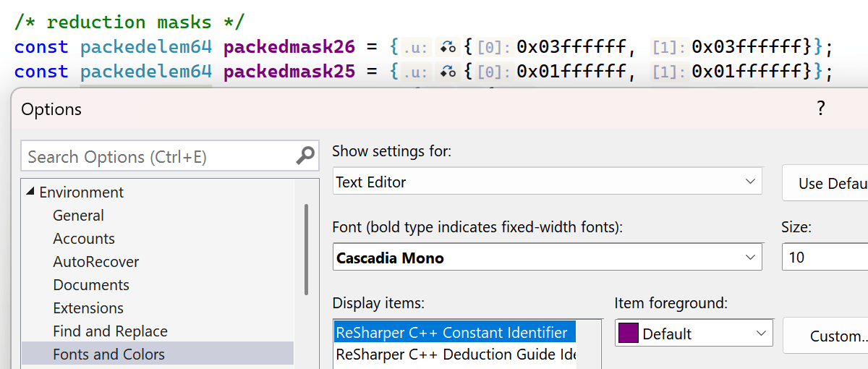Open the font Size dropdown
Viewport: 868px width, 369px height.
825,258
